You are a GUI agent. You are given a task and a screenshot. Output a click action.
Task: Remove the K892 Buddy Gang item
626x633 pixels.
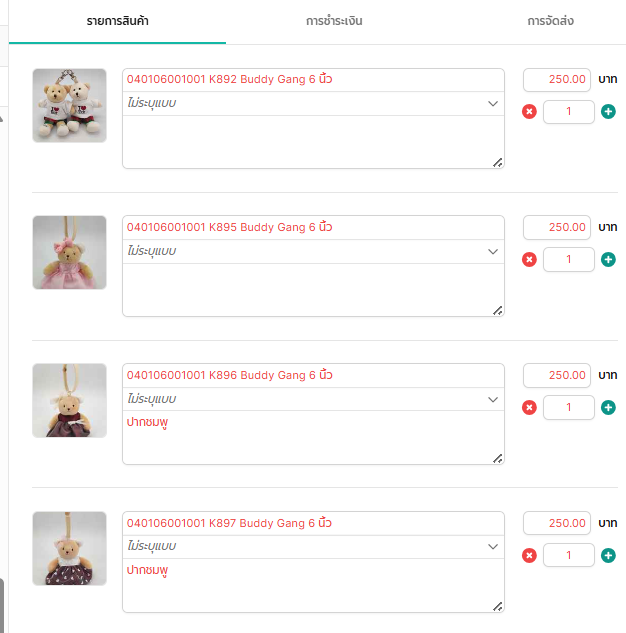[529, 112]
